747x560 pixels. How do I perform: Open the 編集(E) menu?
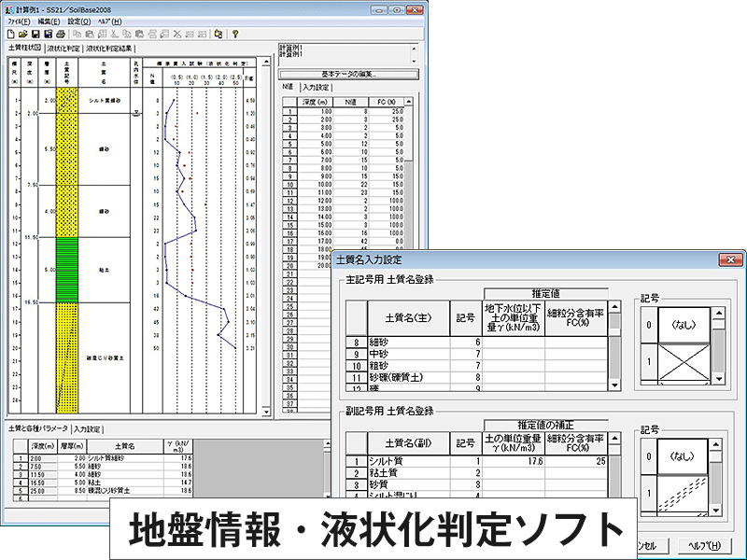[50, 20]
